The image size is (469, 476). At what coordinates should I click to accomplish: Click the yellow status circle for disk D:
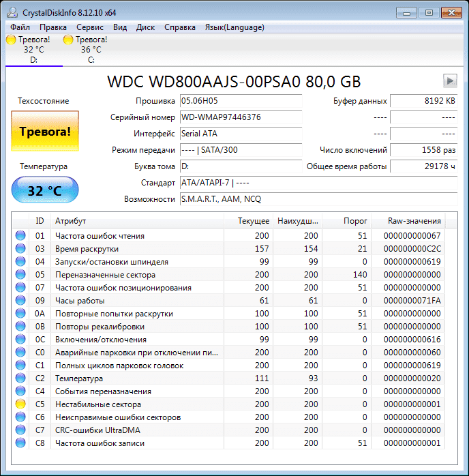tap(11, 40)
